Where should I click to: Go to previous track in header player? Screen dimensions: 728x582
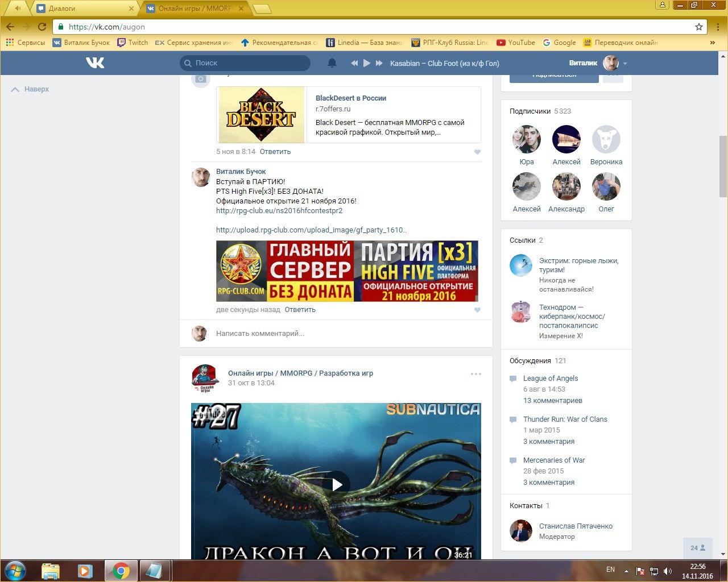[x=354, y=63]
